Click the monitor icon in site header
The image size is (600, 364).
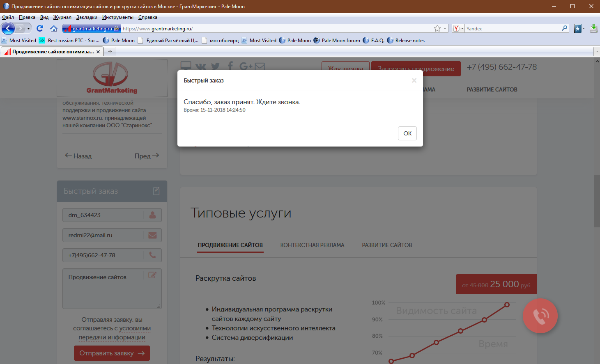[x=186, y=66]
